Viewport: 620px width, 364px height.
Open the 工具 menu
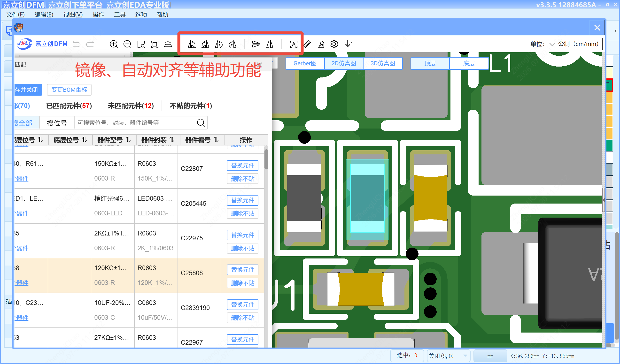[120, 15]
